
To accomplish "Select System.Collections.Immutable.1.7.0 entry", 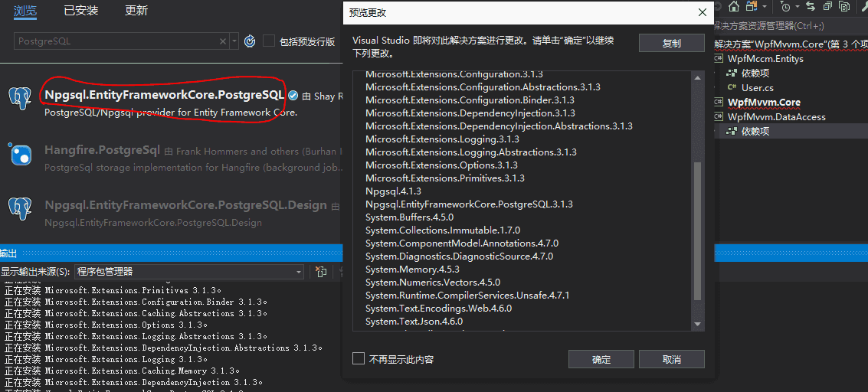I will pyautogui.click(x=443, y=230).
